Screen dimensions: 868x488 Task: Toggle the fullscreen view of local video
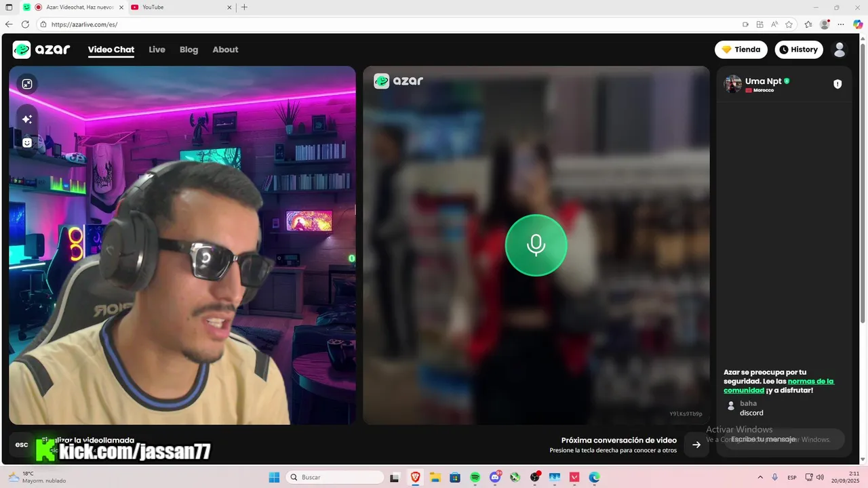click(x=27, y=84)
